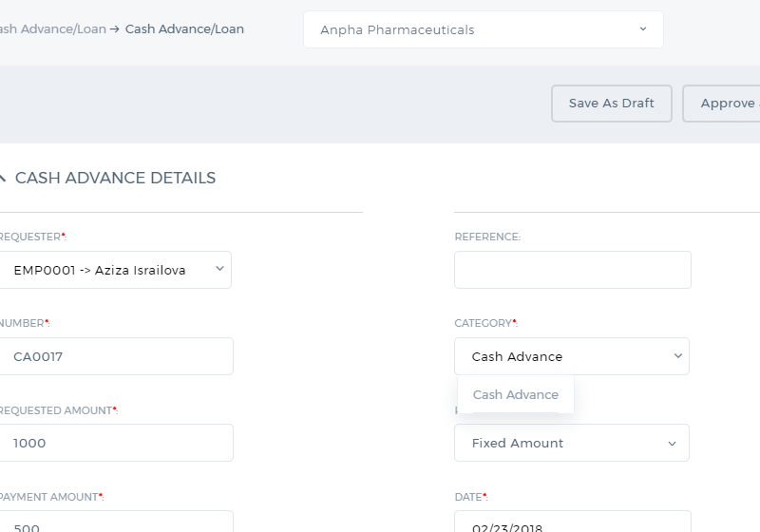Click the Approve button
Image resolution: width=760 pixels, height=532 pixels.
(x=721, y=104)
